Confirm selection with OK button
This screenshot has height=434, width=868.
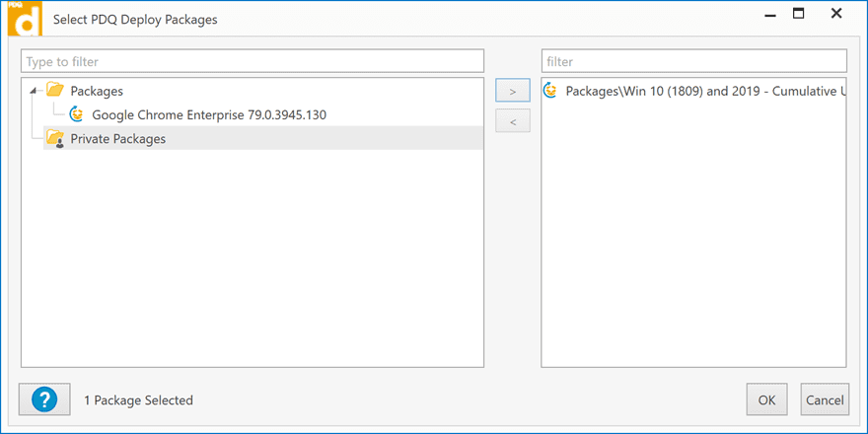[766, 399]
